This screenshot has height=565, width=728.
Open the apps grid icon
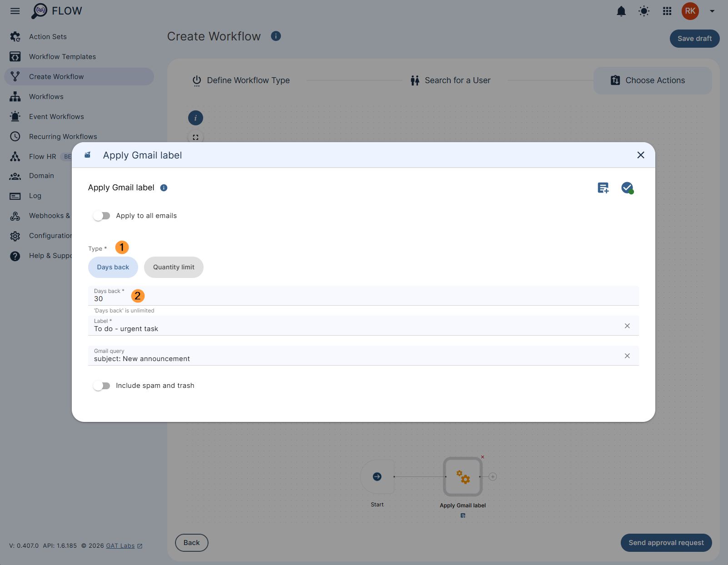[x=667, y=11]
